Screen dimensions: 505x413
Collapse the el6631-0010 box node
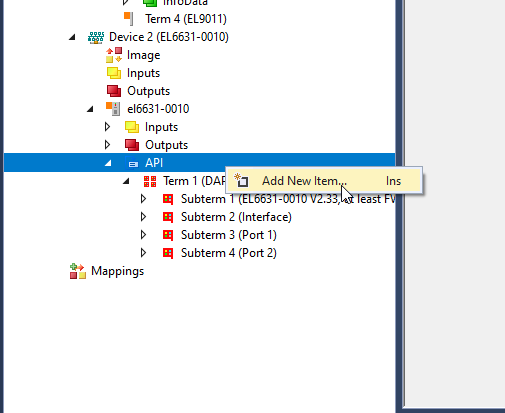click(90, 109)
